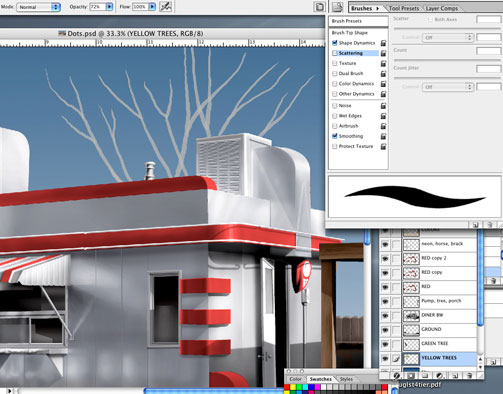This screenshot has width=503, height=394.
Task: Enable the Texture checkbox
Action: tap(335, 63)
